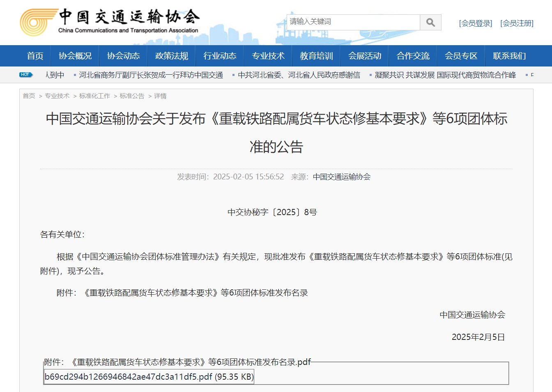Open the 政策法规 navigation item
552x392 pixels.
point(172,56)
